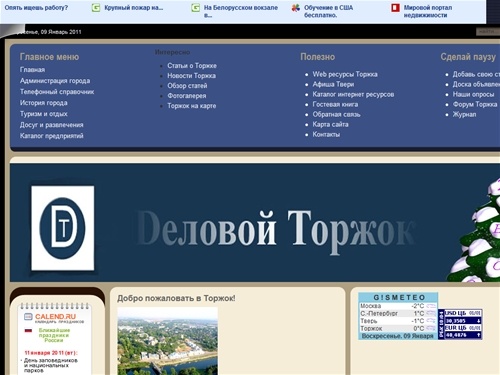Open 'Каталог предприятий' menu item
The width and height of the screenshot is (500, 375).
pyautogui.click(x=52, y=136)
